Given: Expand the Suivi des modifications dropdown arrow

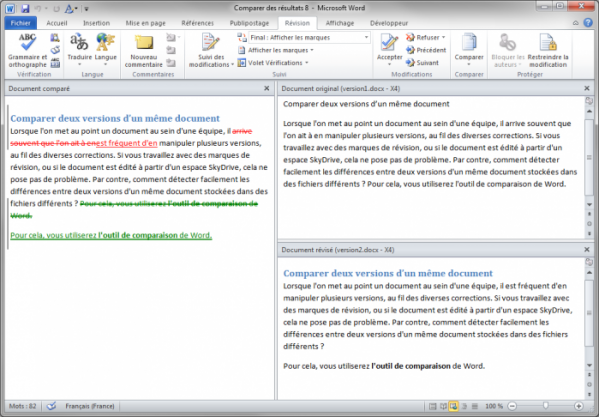Looking at the screenshot, I should click(232, 65).
